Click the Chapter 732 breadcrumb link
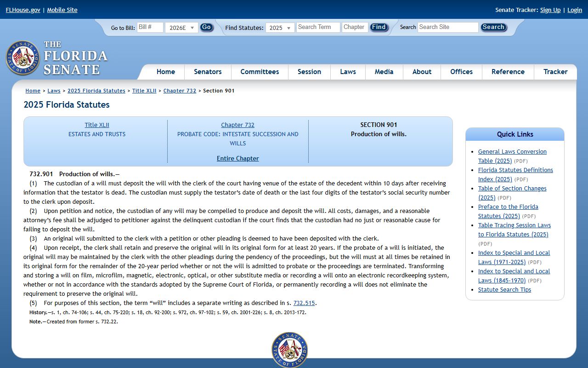The height and width of the screenshot is (368, 588). click(180, 91)
